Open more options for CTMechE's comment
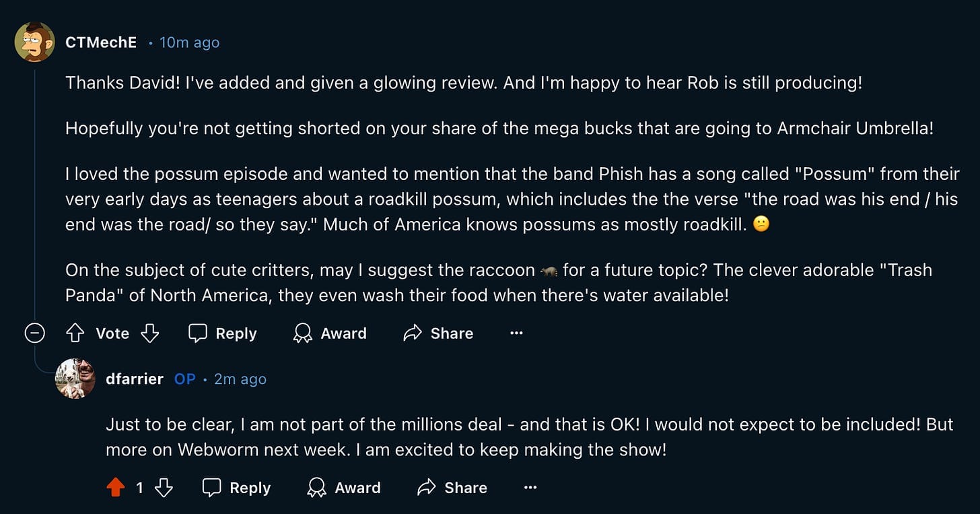The height and width of the screenshot is (514, 980). click(516, 333)
